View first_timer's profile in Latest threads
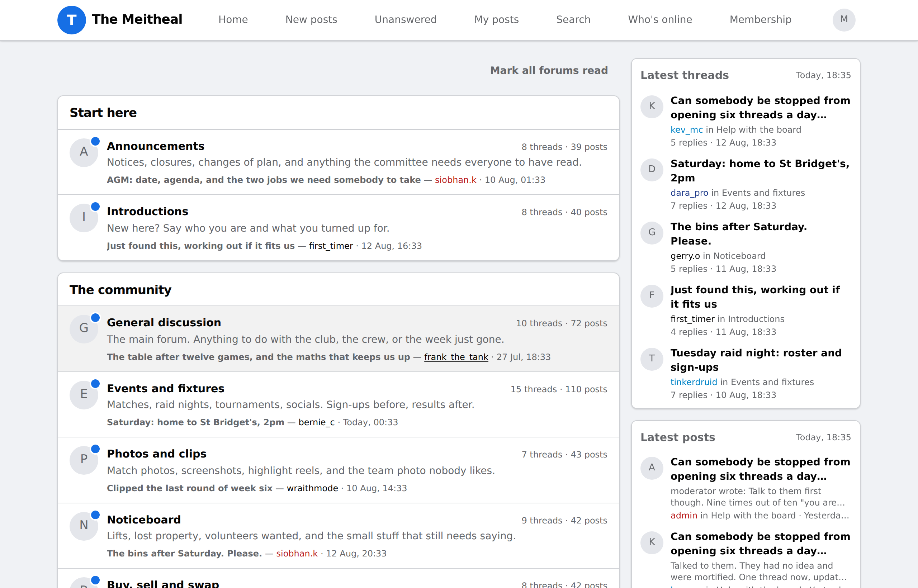918x588 pixels. (692, 319)
